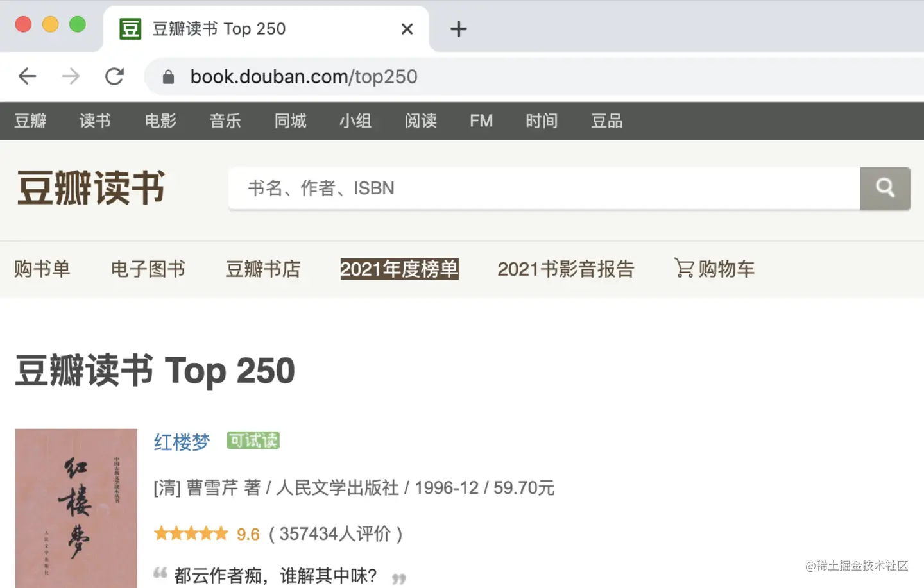Open 电影 in the top navigation
Viewport: 924px width, 588px height.
(x=160, y=121)
